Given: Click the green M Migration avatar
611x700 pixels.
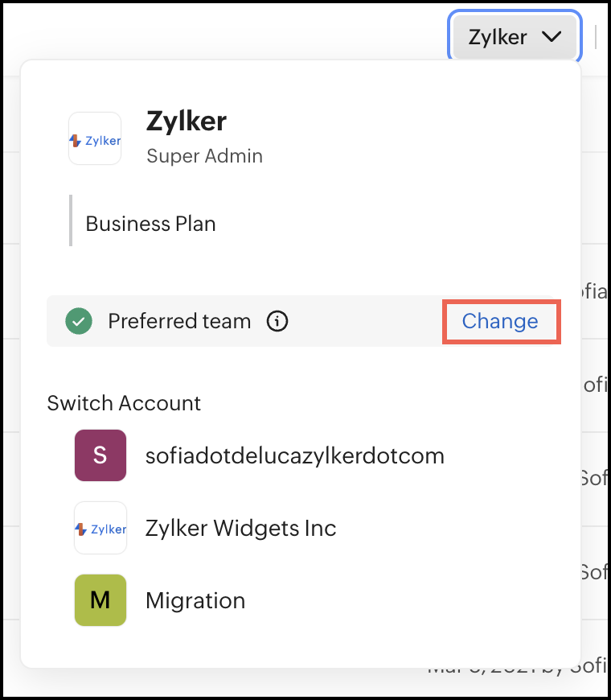Looking at the screenshot, I should (x=100, y=600).
